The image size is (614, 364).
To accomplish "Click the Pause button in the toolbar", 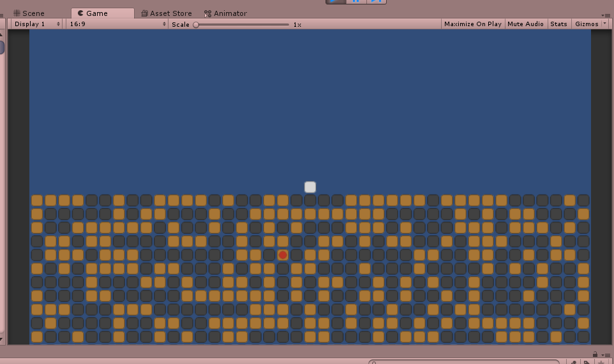I will (356, 1).
